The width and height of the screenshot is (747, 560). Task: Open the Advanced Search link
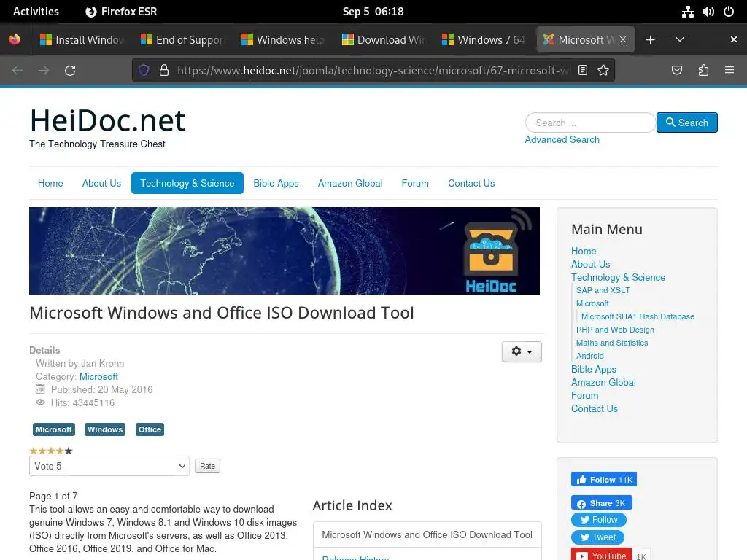coord(562,139)
